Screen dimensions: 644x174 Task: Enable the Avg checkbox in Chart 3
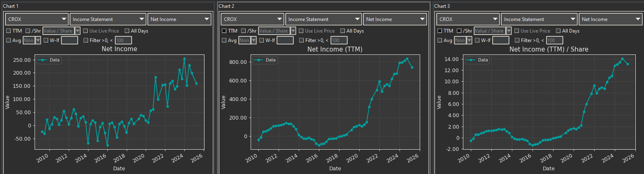pyautogui.click(x=440, y=40)
